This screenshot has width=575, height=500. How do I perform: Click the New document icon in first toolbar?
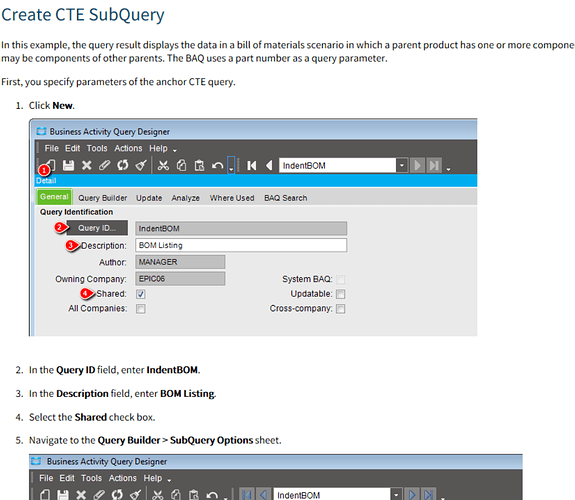(x=51, y=165)
